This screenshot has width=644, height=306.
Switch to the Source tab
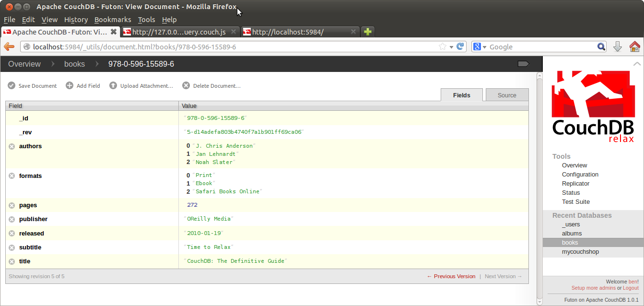click(507, 95)
